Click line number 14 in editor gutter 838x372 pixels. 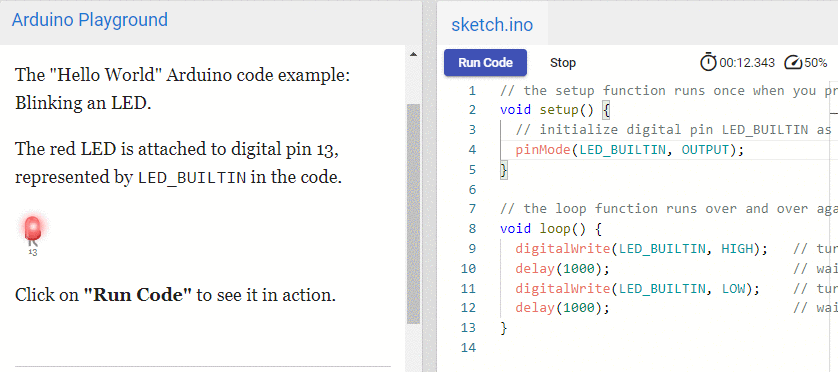[x=468, y=347]
